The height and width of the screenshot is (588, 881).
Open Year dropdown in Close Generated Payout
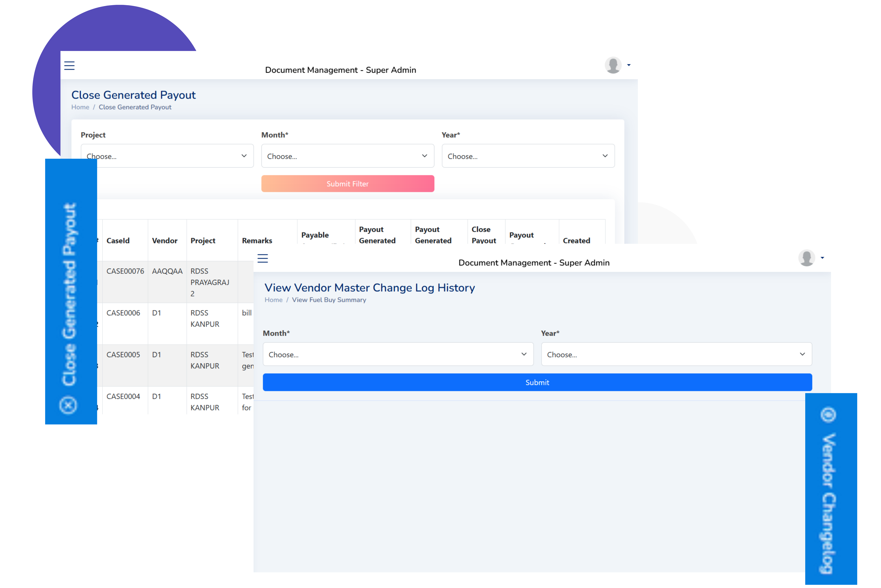coord(528,156)
